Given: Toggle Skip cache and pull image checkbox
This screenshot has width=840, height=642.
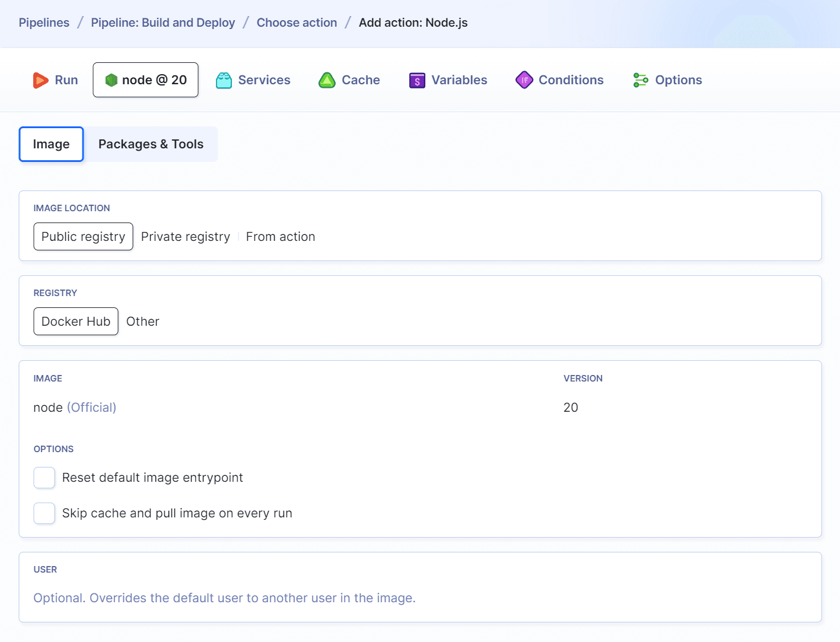Looking at the screenshot, I should pyautogui.click(x=44, y=513).
